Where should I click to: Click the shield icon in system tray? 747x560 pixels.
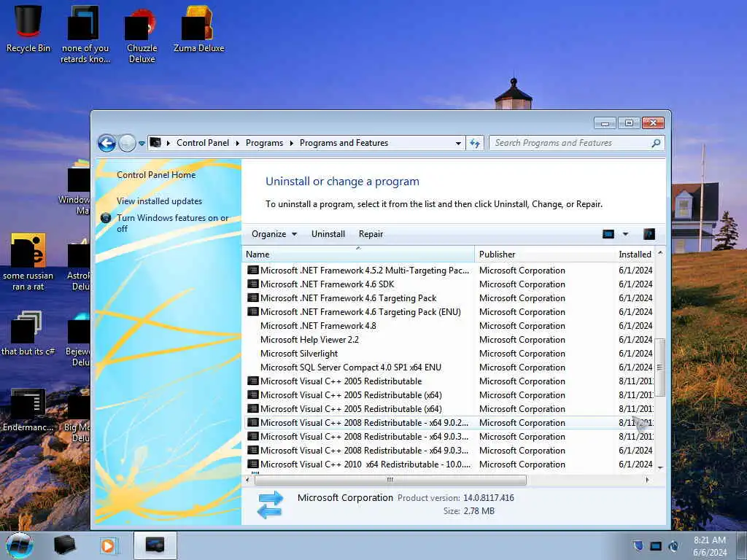click(x=638, y=545)
